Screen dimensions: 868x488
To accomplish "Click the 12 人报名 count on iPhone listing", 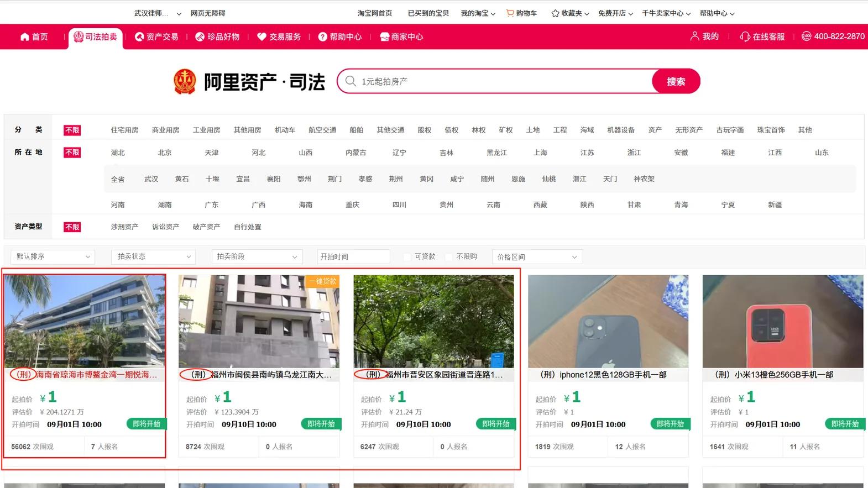I will (x=630, y=447).
